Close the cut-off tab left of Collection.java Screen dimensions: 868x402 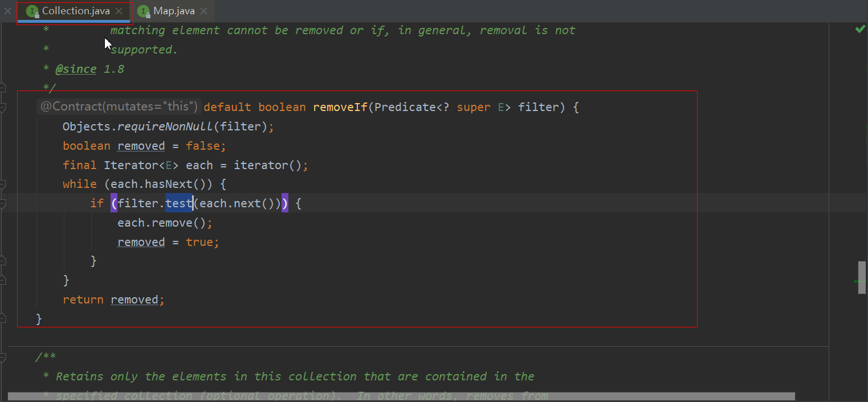(x=7, y=11)
